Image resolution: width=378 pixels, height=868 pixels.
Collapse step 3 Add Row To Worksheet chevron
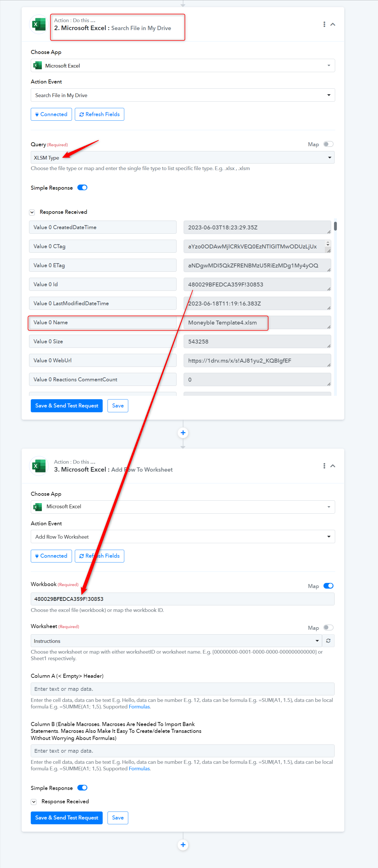[x=333, y=466]
